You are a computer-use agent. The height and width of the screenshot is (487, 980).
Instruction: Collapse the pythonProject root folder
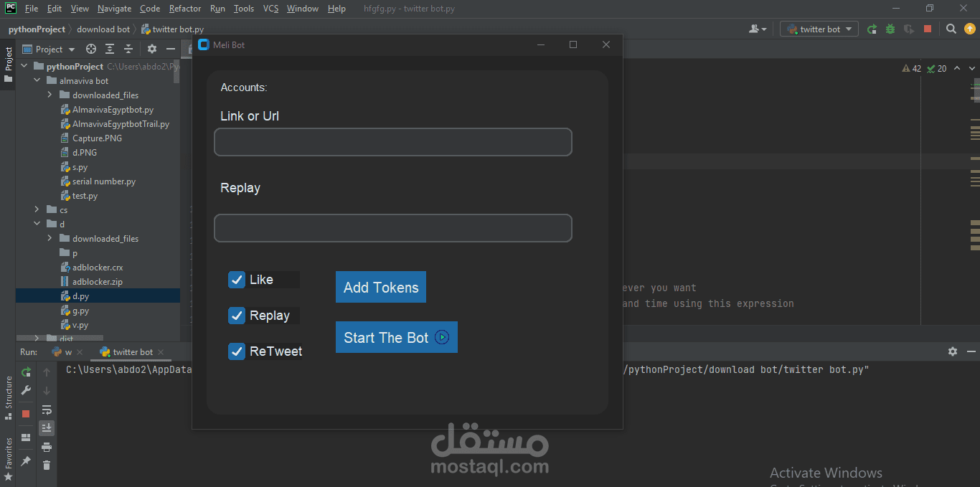pos(24,66)
